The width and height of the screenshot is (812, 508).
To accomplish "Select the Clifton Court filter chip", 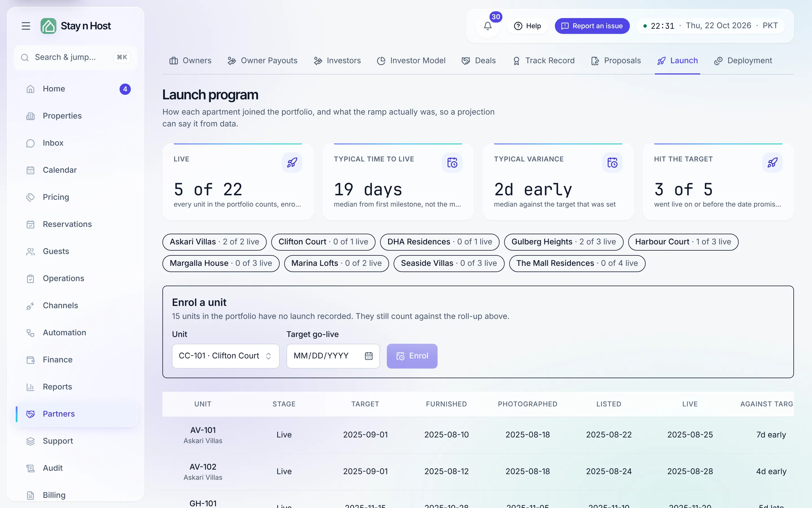I will (x=323, y=242).
